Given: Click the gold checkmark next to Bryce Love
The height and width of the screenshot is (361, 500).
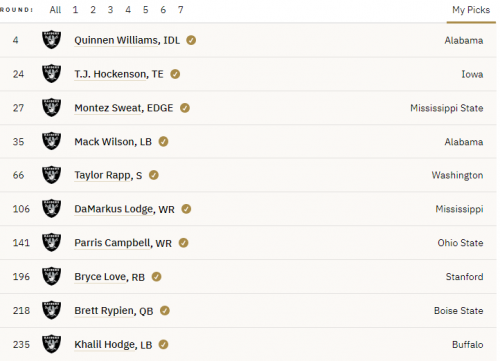Looking at the screenshot, I should 156,277.
